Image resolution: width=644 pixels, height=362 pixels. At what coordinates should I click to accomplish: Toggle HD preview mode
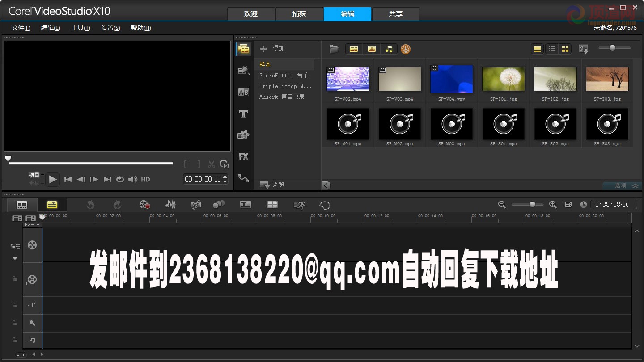[x=145, y=179]
